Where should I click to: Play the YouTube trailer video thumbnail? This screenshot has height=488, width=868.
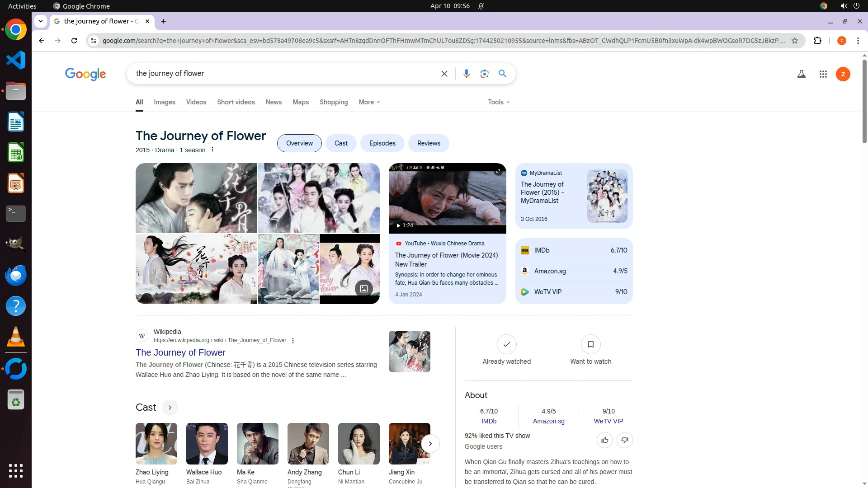coord(447,198)
